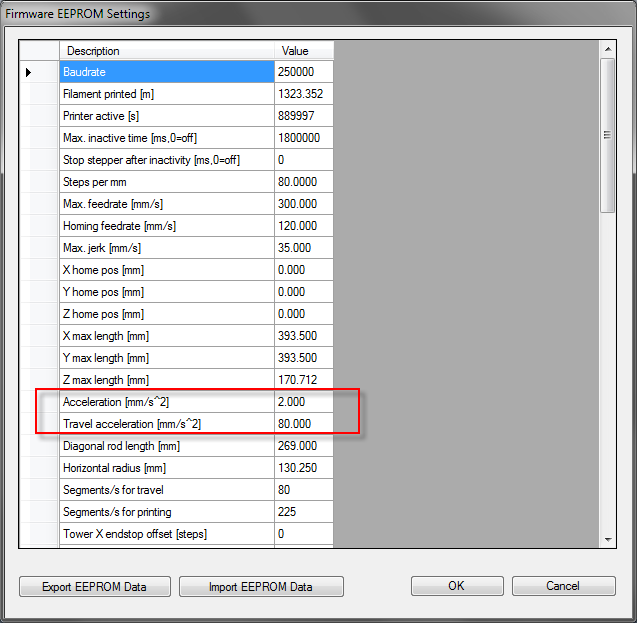Screen dimensions: 637x623
Task: Edit Z max length value 170.712
Action: (303, 380)
